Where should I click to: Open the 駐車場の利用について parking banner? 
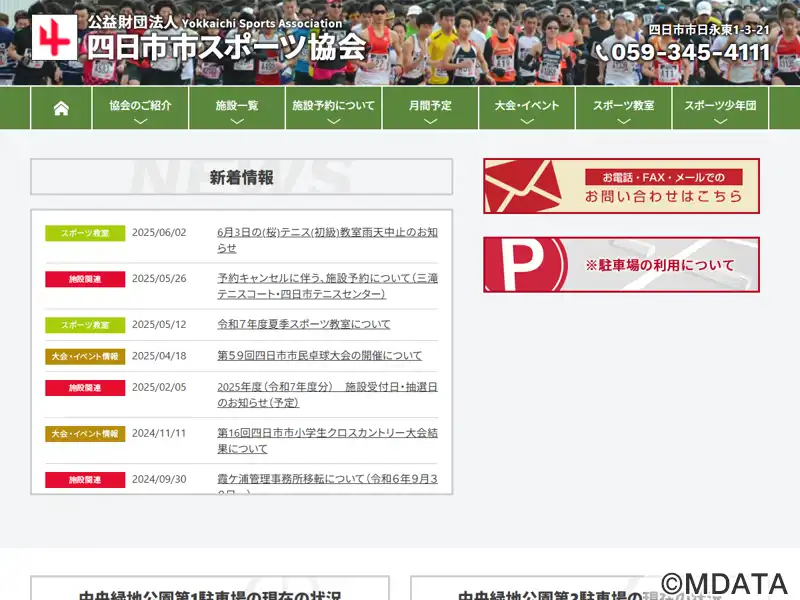point(621,265)
